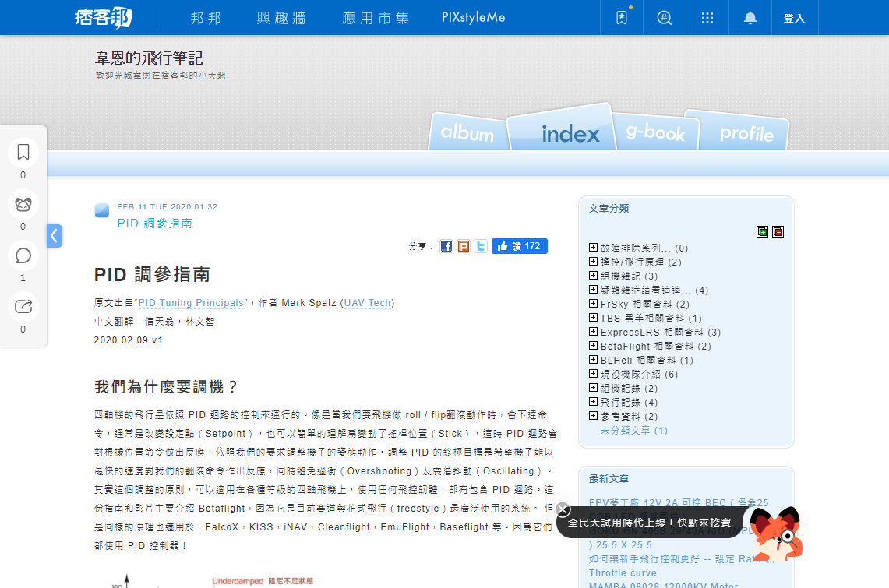889x588 pixels.
Task: Open 興趣牆 in top navigation
Action: coord(281,18)
